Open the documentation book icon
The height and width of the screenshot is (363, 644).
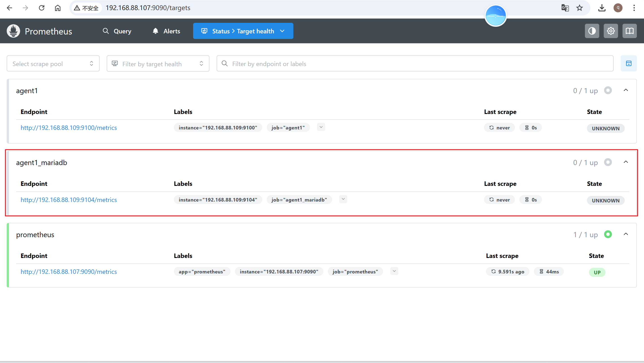click(629, 31)
